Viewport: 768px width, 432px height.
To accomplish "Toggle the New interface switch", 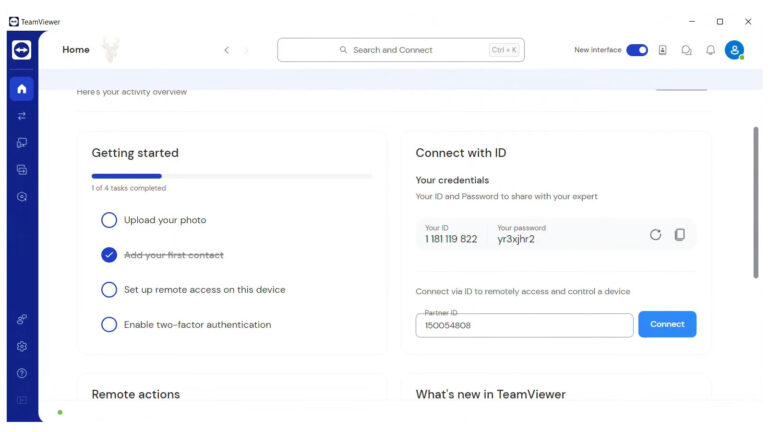I will pos(637,50).
